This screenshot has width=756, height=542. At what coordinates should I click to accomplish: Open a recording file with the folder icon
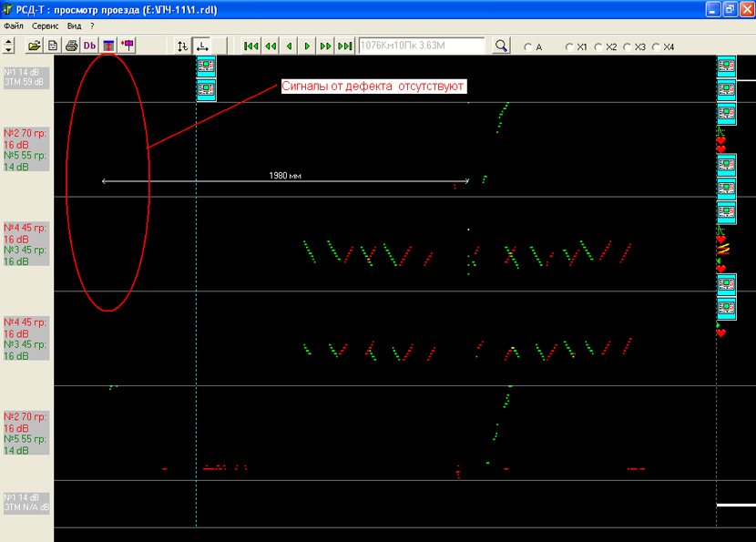point(35,46)
